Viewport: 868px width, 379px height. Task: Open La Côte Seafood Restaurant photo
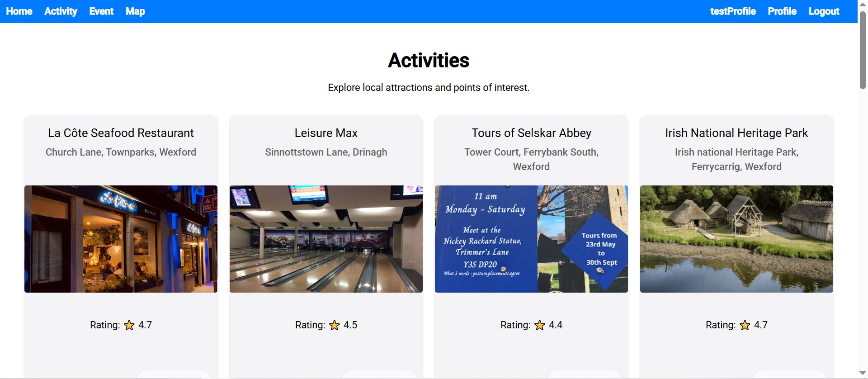[x=121, y=239]
